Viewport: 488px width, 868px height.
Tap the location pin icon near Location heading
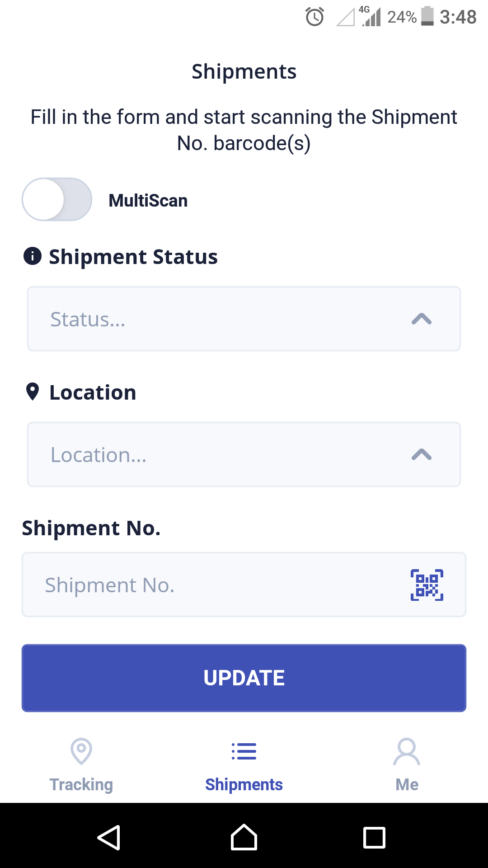click(33, 392)
